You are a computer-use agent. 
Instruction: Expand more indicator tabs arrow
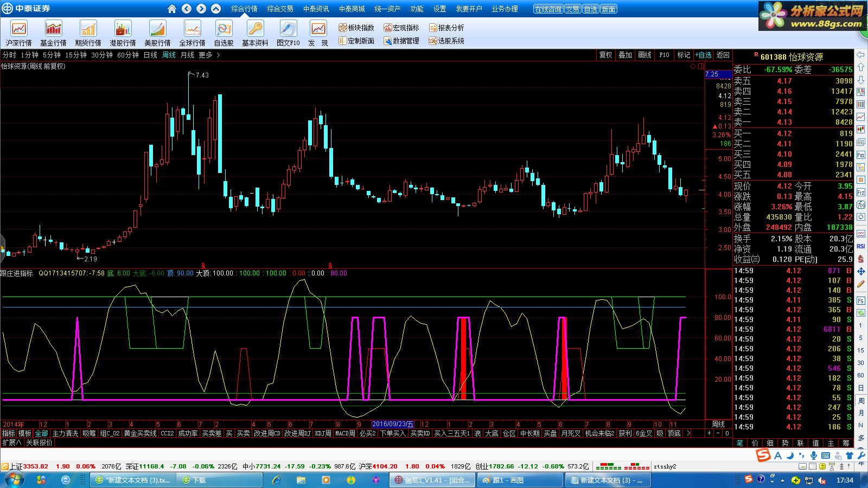(x=688, y=433)
